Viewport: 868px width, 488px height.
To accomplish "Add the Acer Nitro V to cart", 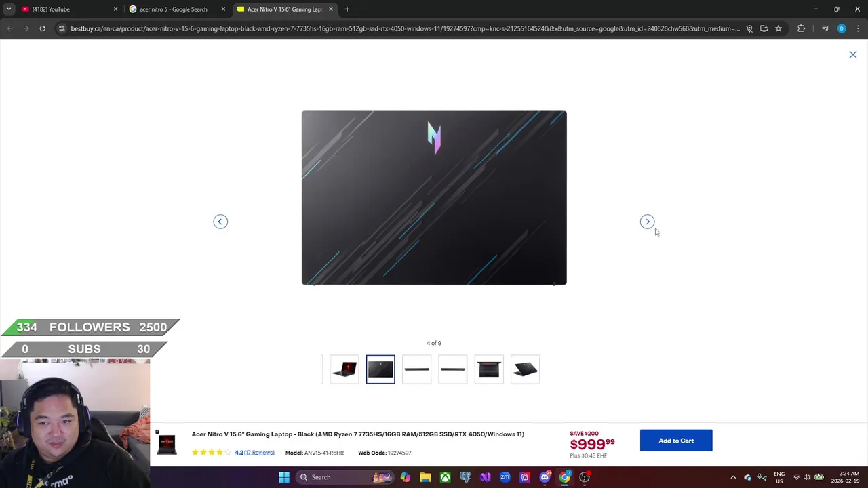I will [676, 441].
